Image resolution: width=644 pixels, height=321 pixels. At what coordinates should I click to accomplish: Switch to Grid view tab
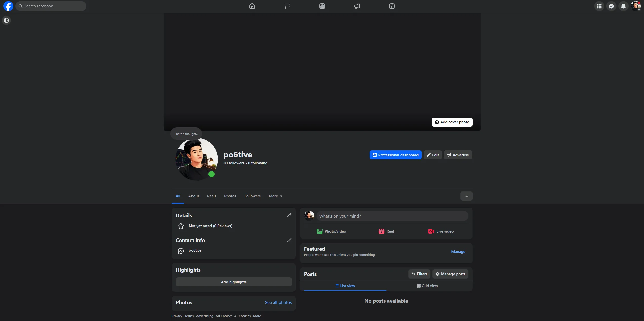[x=427, y=286]
